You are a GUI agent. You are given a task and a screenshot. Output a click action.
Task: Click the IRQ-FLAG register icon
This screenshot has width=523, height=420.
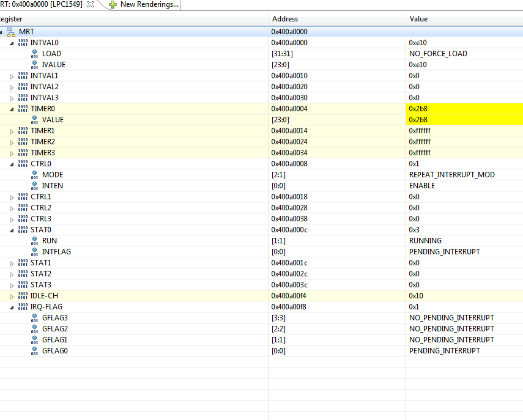(x=23, y=307)
